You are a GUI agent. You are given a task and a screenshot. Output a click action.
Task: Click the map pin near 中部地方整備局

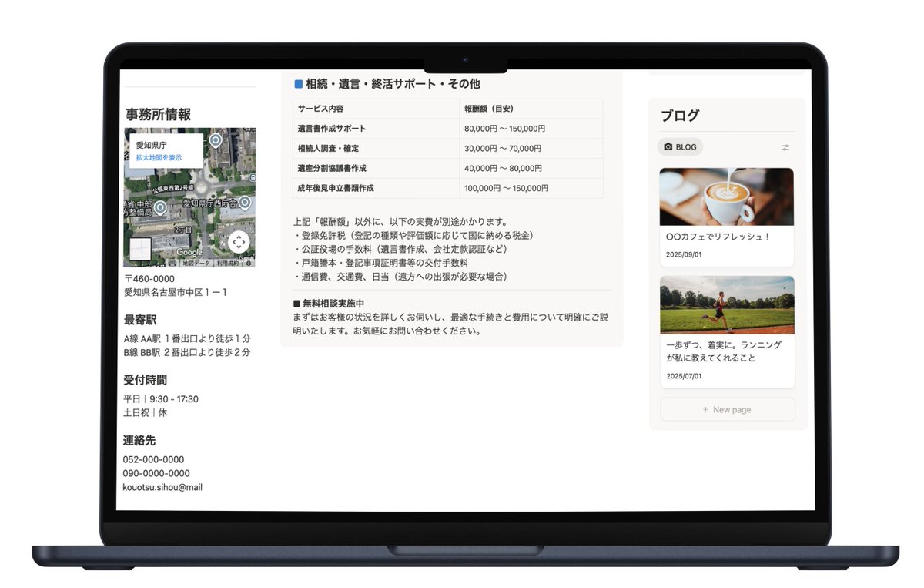(x=160, y=207)
